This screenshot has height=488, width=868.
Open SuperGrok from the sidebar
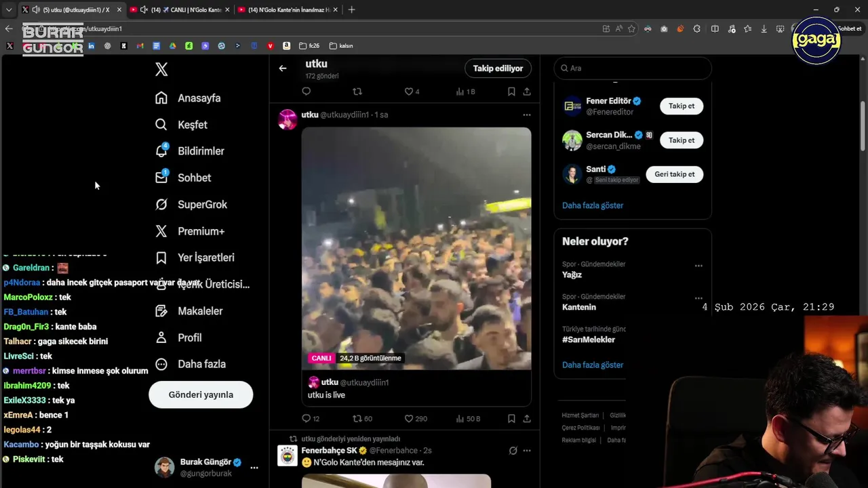coord(191,204)
